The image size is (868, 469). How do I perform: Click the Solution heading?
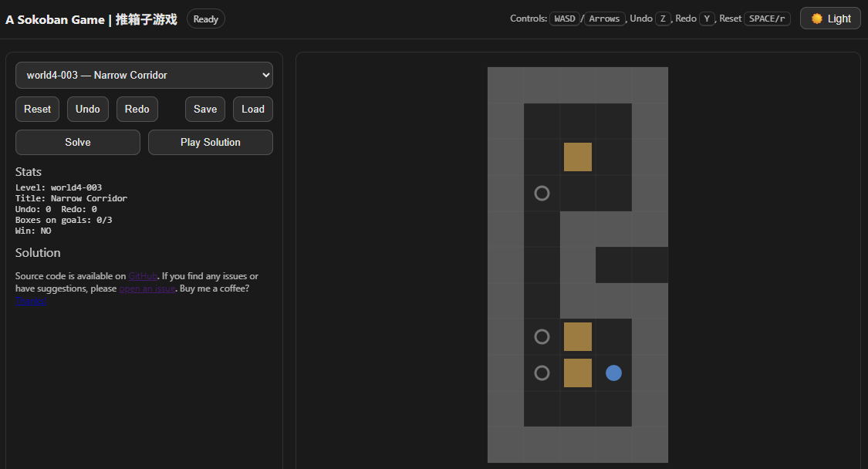coord(38,252)
